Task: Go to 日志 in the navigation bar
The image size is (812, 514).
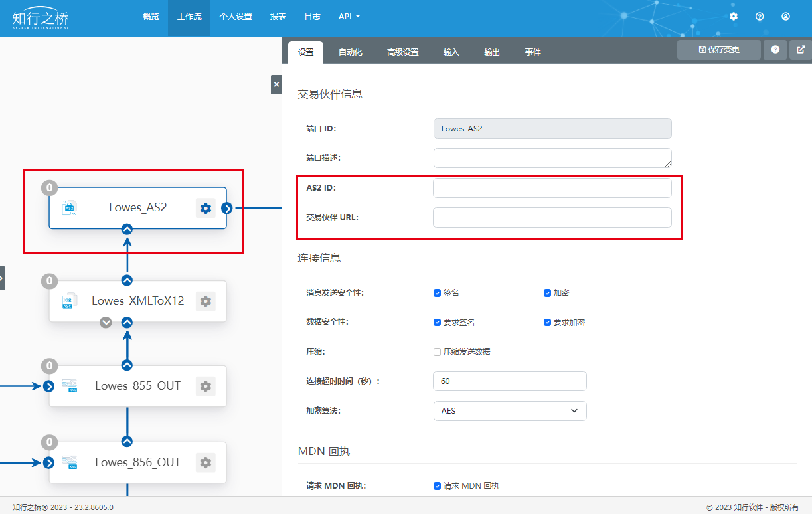Action: [x=312, y=17]
